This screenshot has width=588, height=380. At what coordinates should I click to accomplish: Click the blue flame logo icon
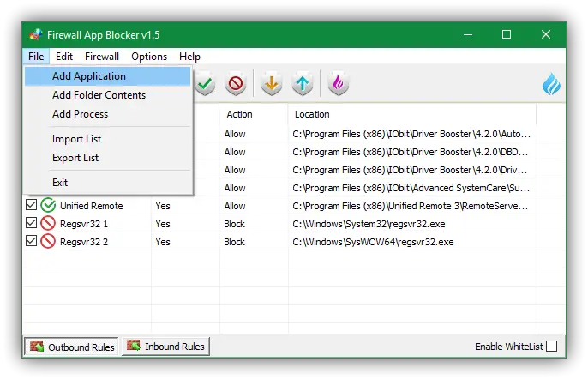coord(551,84)
